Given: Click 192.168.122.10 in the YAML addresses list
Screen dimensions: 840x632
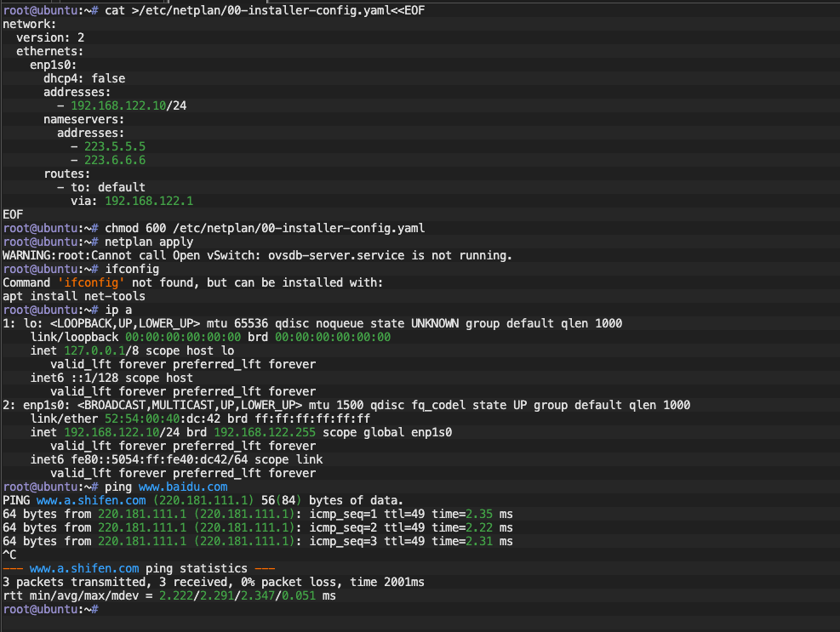Looking at the screenshot, I should click(117, 105).
